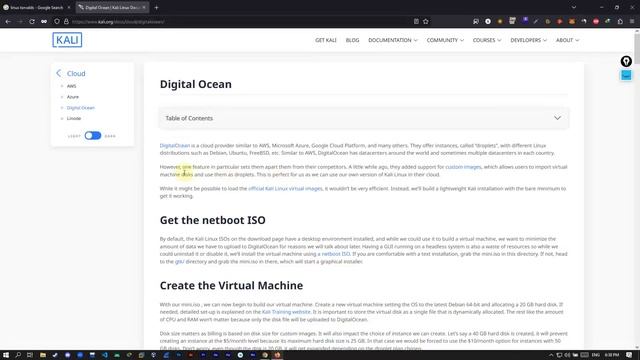
Task: Expand the Courses dropdown menu
Action: point(487,40)
